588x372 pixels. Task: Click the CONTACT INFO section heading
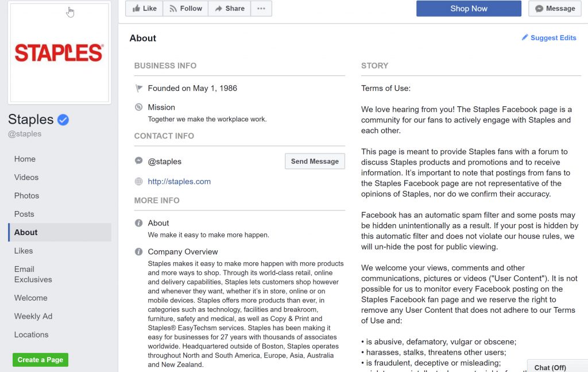coord(164,136)
